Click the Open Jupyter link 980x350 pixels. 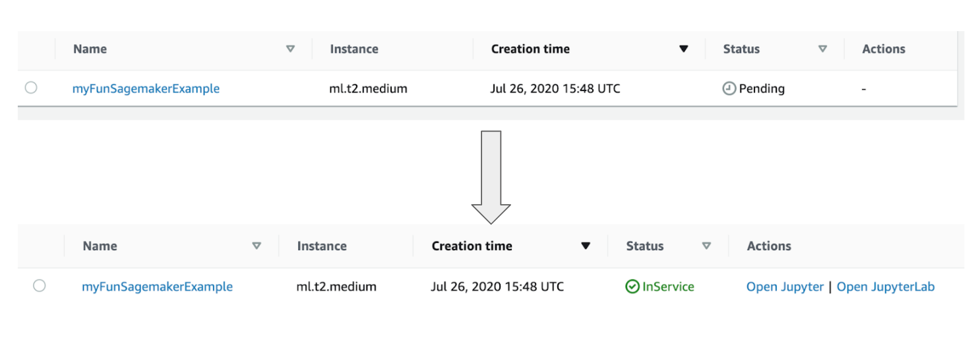point(785,287)
